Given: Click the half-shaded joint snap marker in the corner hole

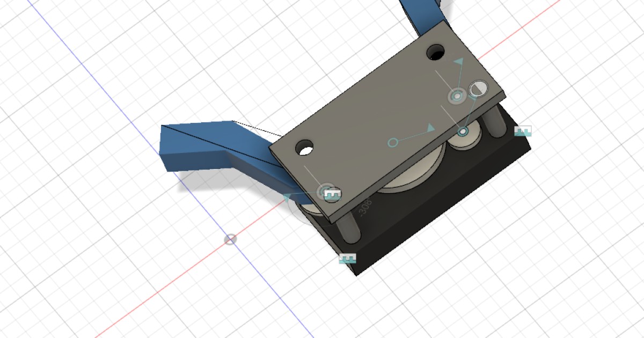Looking at the screenshot, I should point(479,88).
